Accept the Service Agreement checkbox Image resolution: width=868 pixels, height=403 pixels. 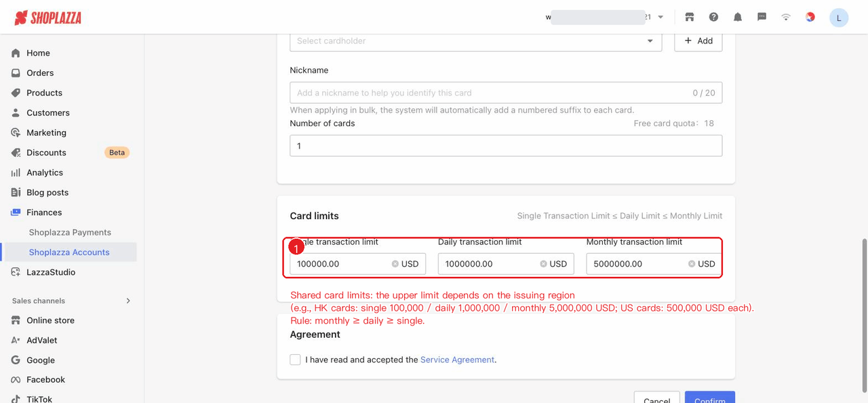point(295,360)
